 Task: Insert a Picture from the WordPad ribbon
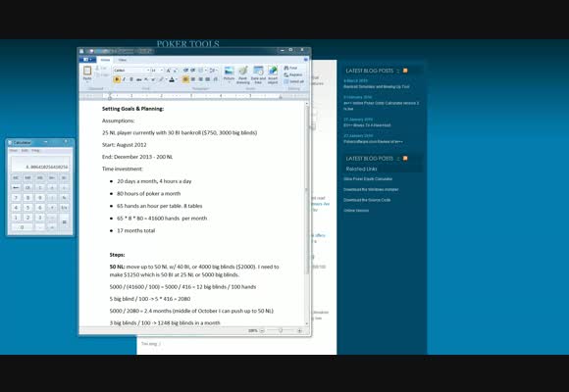[229, 75]
